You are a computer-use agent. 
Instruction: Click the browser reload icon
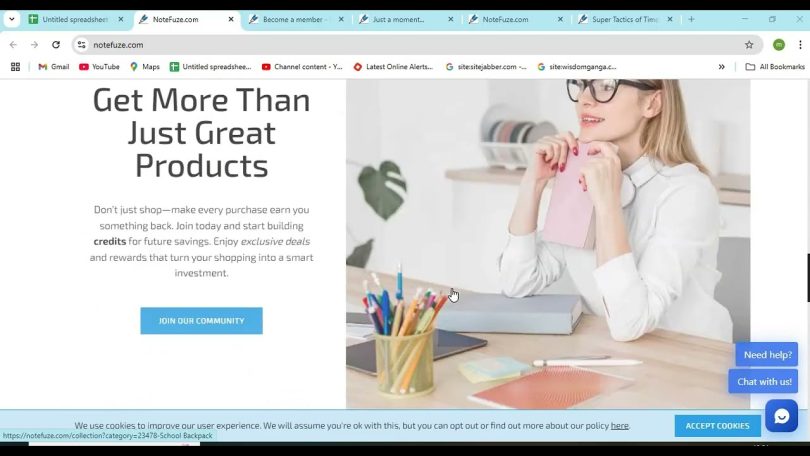56,45
